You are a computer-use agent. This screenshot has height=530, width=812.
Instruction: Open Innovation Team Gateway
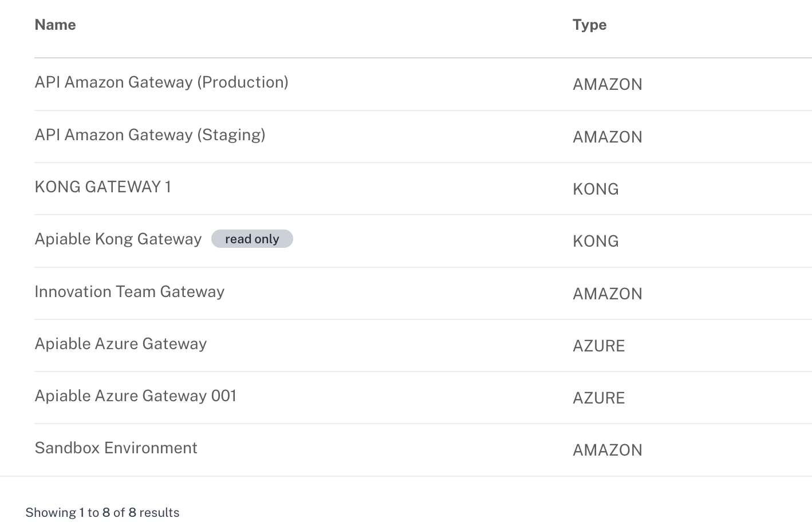pyautogui.click(x=129, y=291)
